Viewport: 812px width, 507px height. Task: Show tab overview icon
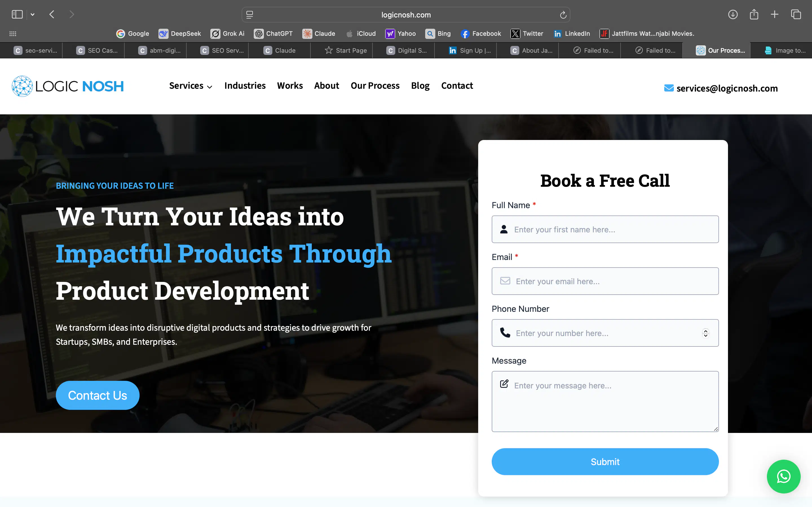(x=796, y=14)
